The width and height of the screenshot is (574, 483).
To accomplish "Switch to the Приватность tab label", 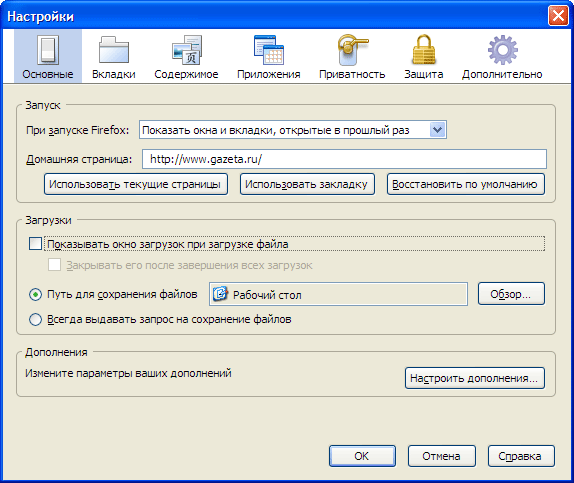I will [x=352, y=74].
